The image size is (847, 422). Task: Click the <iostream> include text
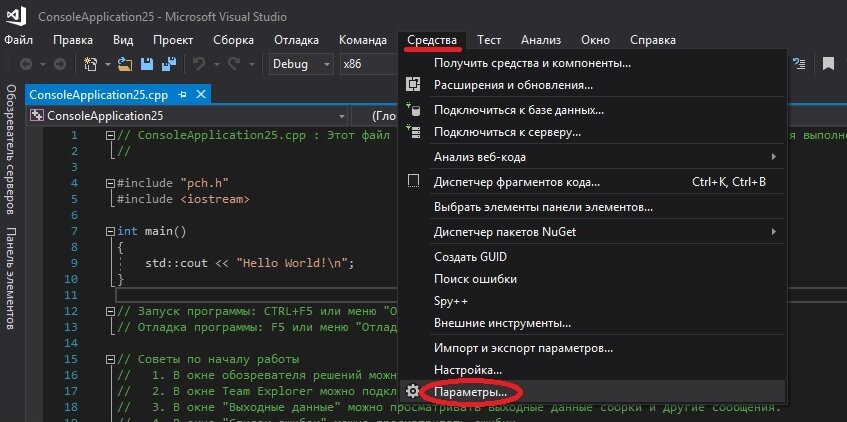tap(215, 199)
